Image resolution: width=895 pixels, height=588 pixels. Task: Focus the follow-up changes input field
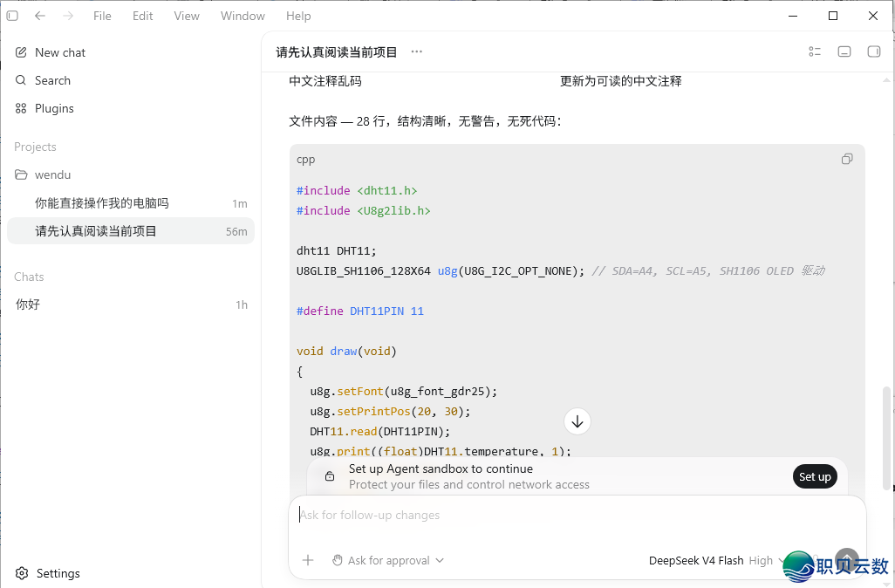coord(577,516)
